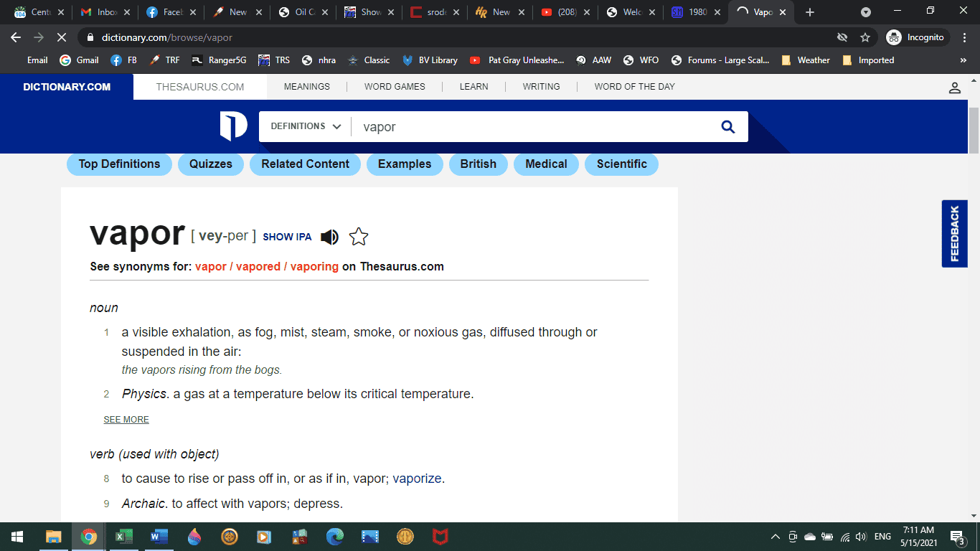
Task: Open the Pat Gray Unleashed YouTube bookmark
Action: point(517,60)
